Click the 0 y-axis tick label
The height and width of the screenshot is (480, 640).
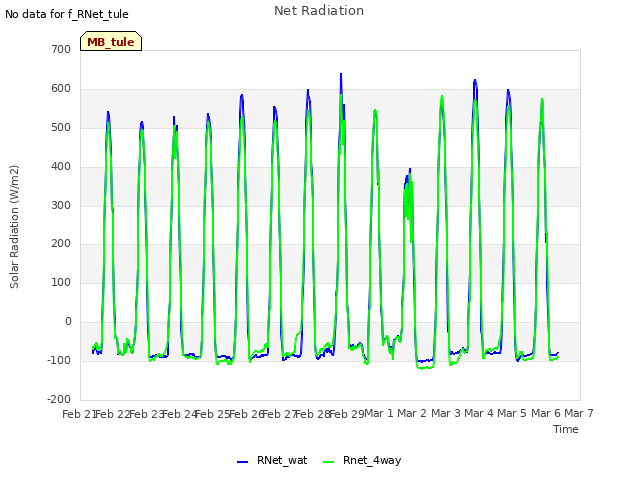point(68,322)
